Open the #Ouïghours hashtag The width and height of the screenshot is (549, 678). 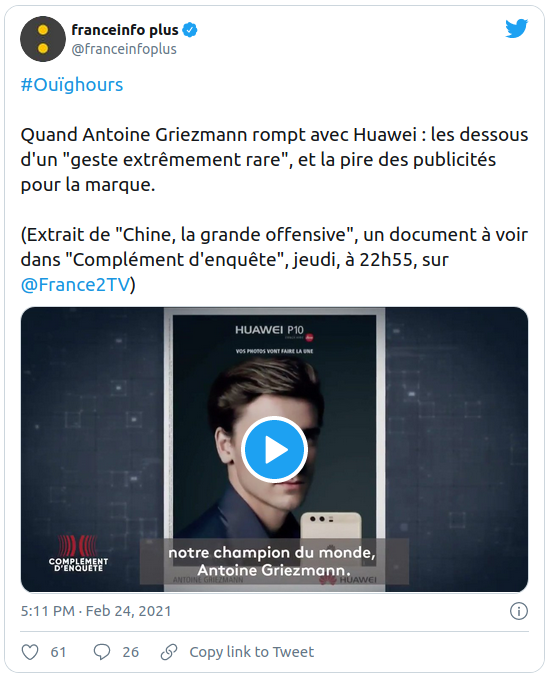(72, 85)
